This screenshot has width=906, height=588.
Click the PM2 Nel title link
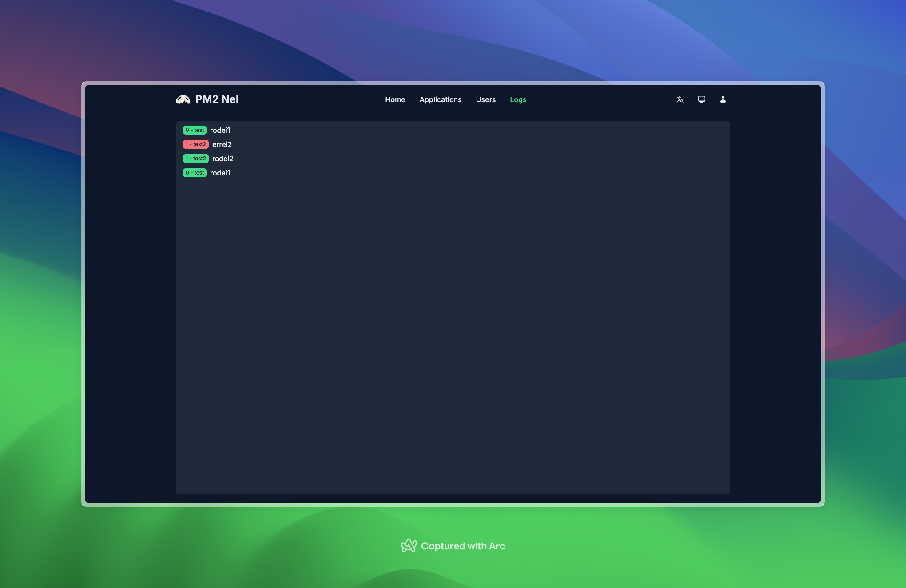coord(217,99)
